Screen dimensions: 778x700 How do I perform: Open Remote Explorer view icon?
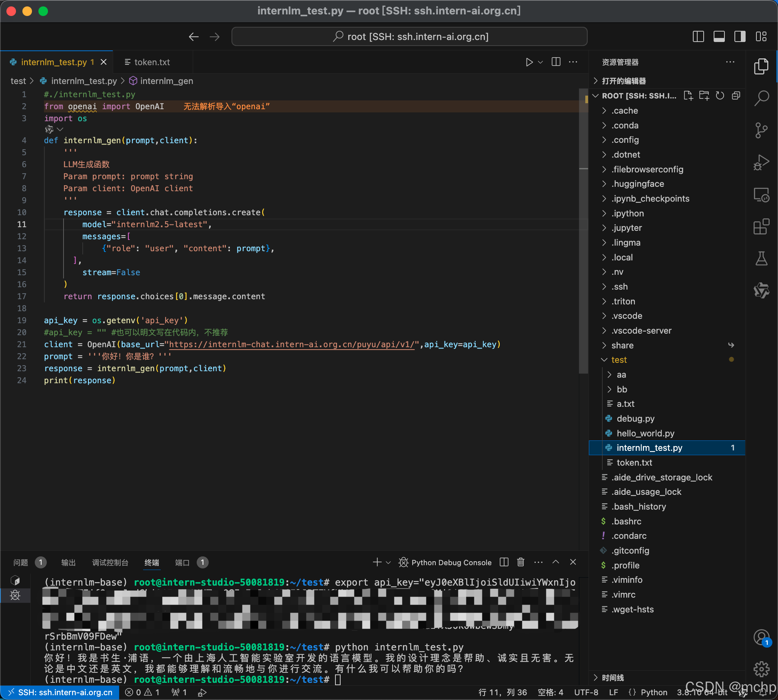(x=761, y=195)
